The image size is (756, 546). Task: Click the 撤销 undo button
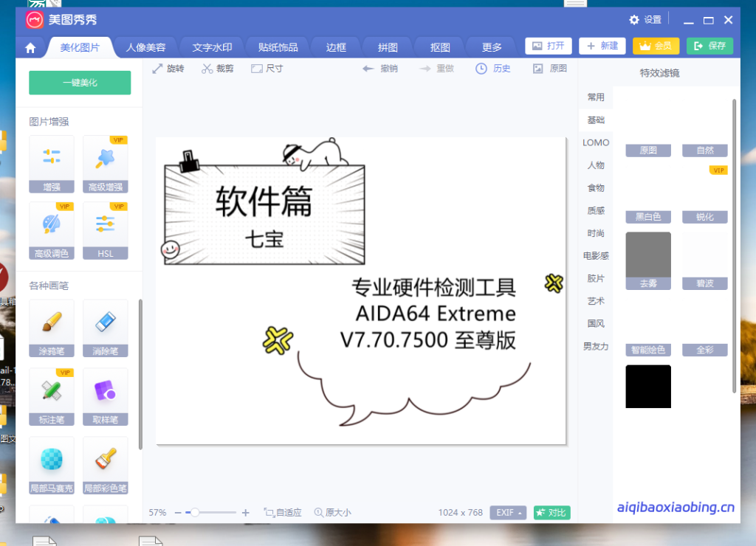tap(380, 69)
